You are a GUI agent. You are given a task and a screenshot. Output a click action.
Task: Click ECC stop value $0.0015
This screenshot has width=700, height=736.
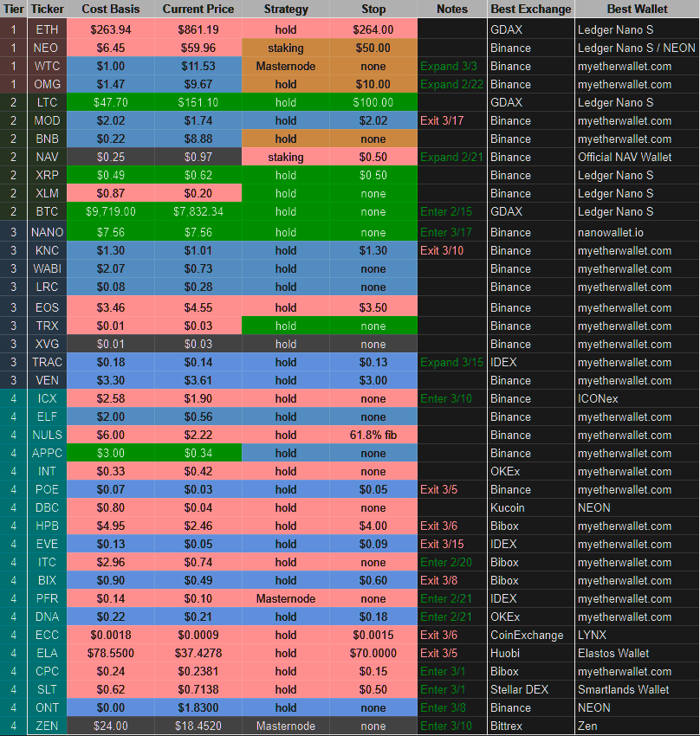pos(373,635)
